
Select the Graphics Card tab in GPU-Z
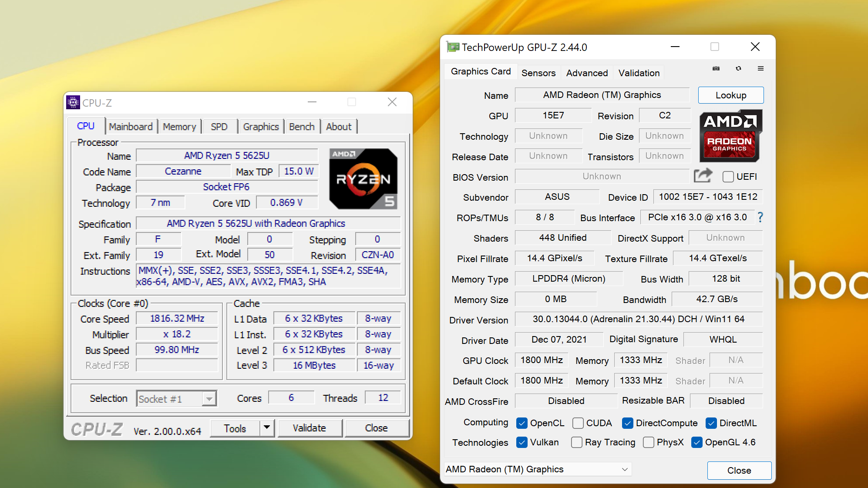click(481, 71)
